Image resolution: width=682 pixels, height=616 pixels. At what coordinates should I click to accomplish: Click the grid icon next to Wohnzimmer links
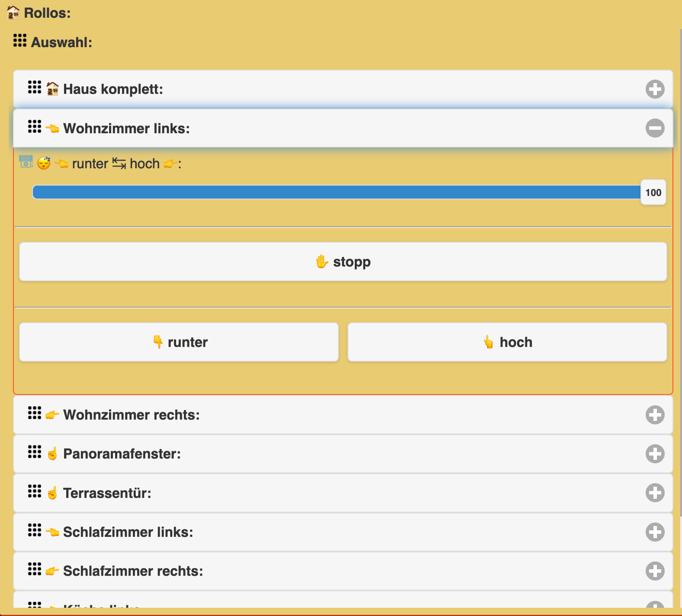click(35, 126)
